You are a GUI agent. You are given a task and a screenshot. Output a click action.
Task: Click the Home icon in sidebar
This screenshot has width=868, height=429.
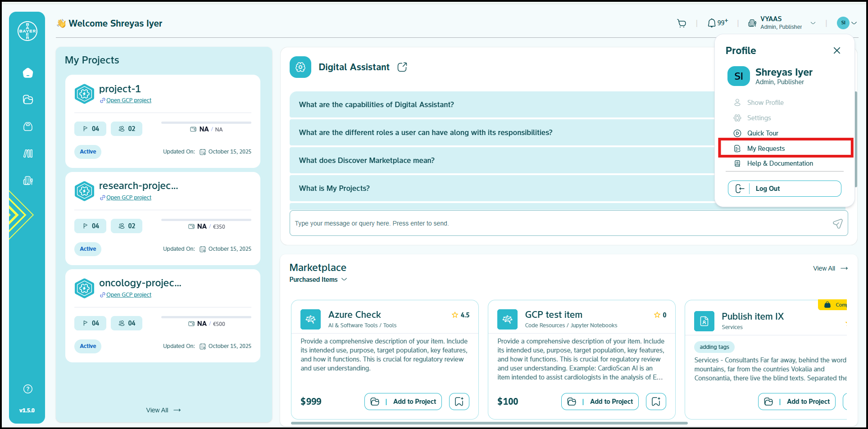(28, 73)
